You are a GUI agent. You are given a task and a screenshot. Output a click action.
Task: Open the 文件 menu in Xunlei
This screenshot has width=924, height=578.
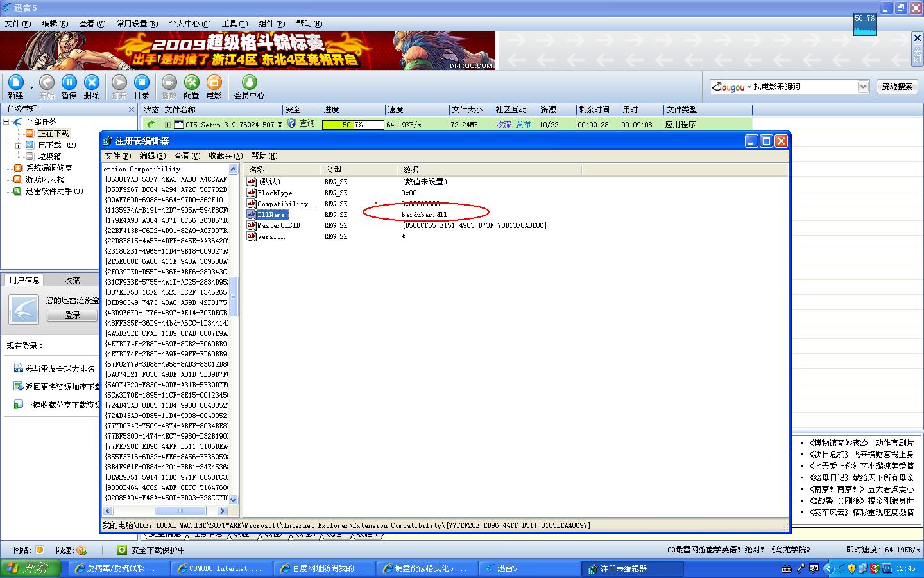(17, 24)
